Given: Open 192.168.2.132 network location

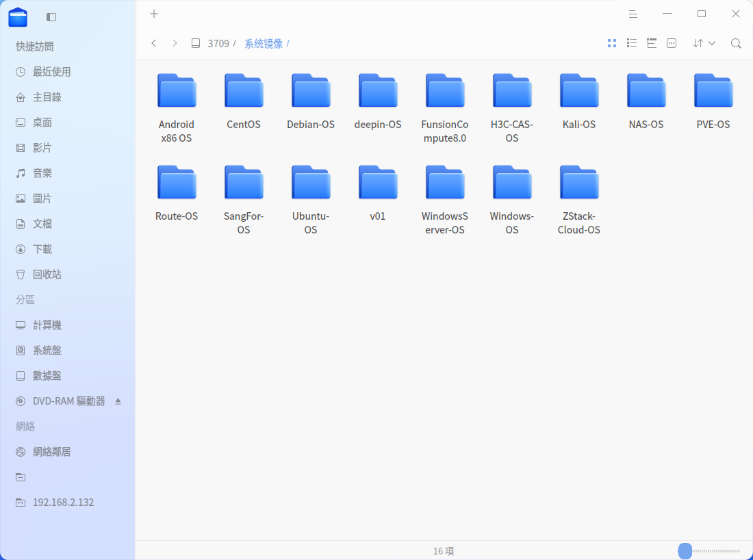Looking at the screenshot, I should 67,502.
